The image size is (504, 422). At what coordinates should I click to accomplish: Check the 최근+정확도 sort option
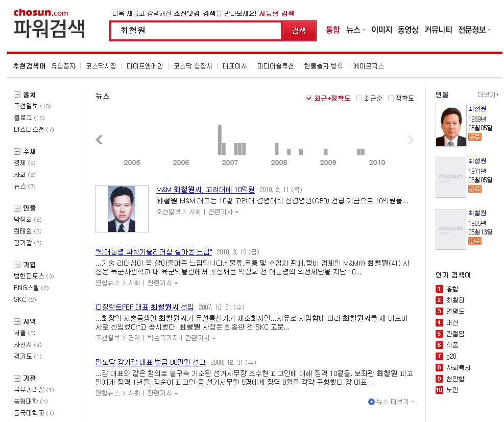pos(309,99)
